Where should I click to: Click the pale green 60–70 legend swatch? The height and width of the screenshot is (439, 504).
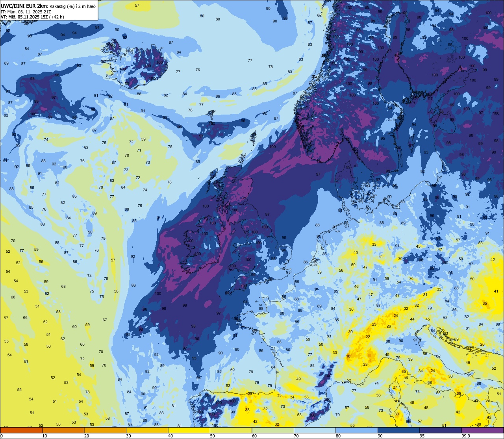coord(273,430)
